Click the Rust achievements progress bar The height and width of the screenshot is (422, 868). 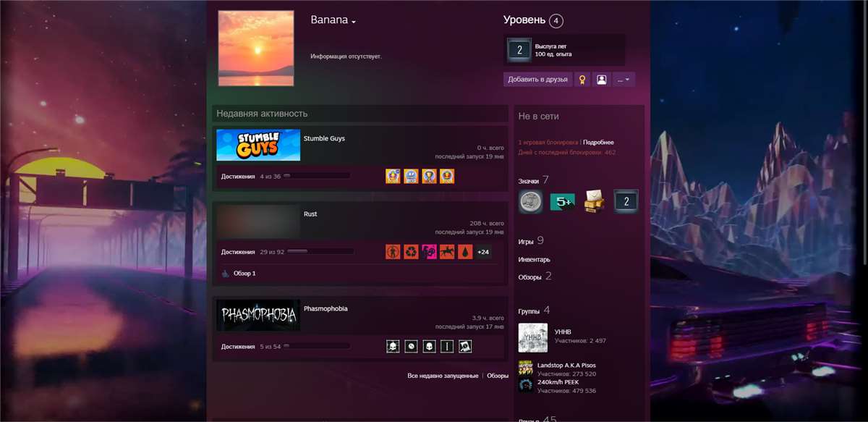(320, 252)
